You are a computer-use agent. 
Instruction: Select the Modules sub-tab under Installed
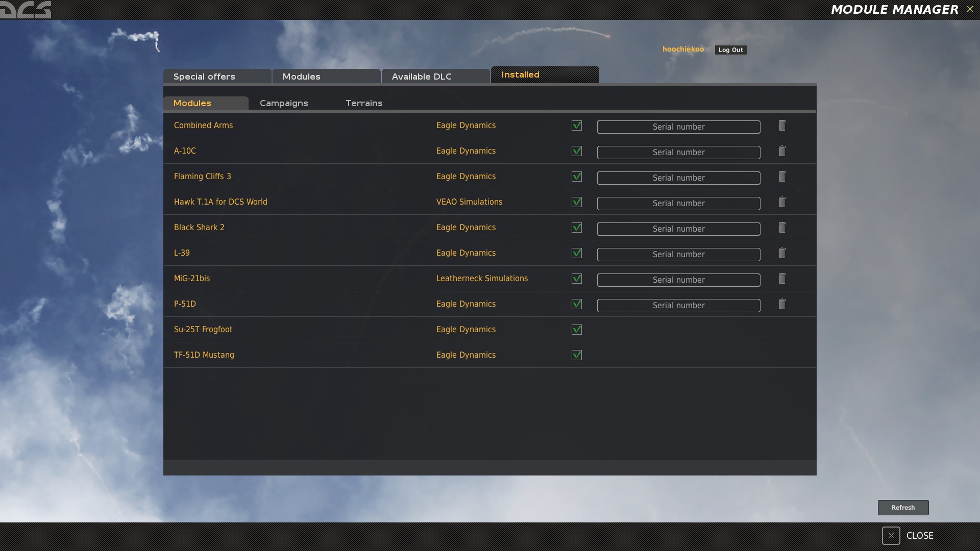(206, 103)
